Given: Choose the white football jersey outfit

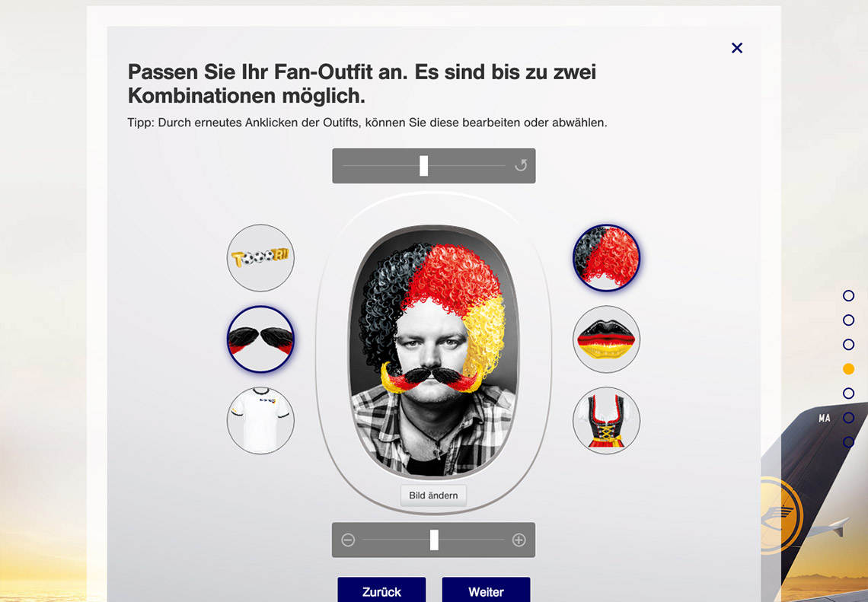Looking at the screenshot, I should (260, 421).
